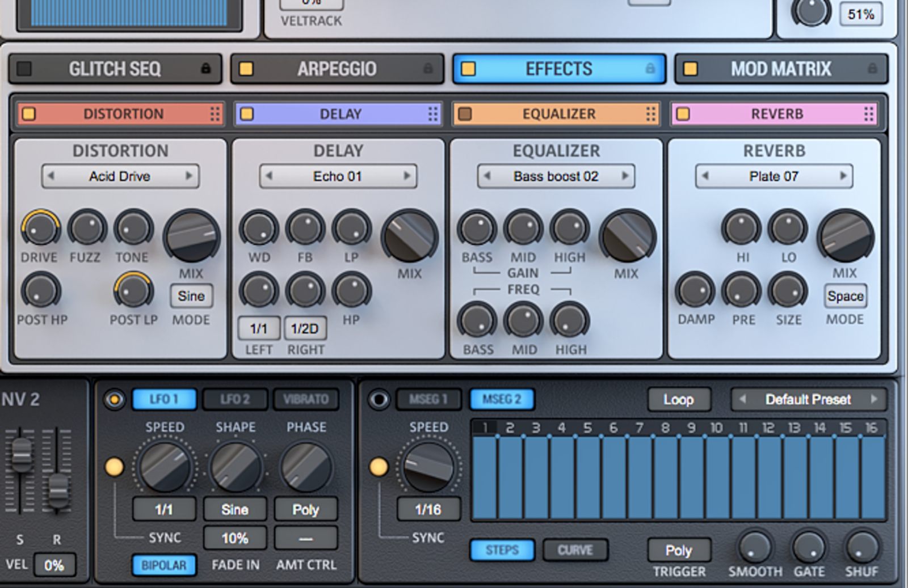Click the lock icon on Glitch Seq tab
Screen dimensions: 908x588
tap(205, 69)
